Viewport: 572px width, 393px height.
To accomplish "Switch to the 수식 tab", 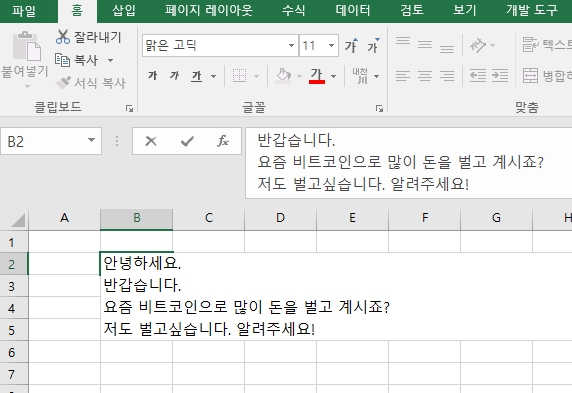I will [x=293, y=10].
